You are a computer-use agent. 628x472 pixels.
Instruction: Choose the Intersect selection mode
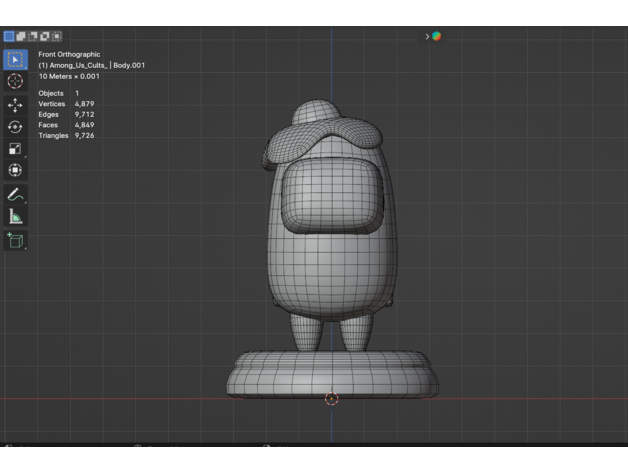coord(56,37)
